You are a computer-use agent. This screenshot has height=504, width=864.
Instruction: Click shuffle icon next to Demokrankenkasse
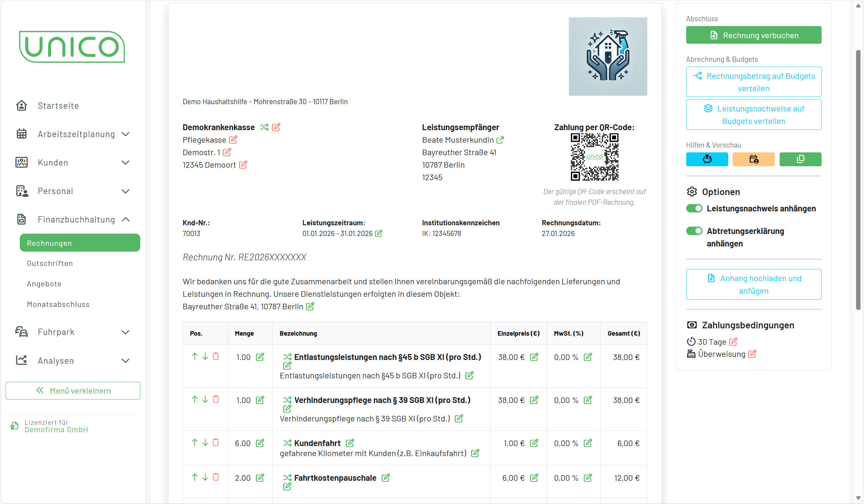pyautogui.click(x=264, y=127)
